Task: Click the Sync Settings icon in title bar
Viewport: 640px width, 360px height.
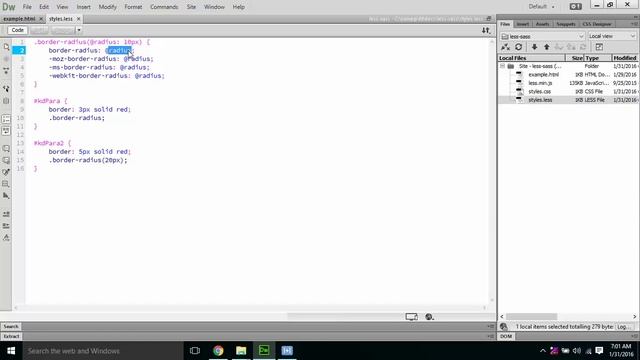Action: [576, 7]
